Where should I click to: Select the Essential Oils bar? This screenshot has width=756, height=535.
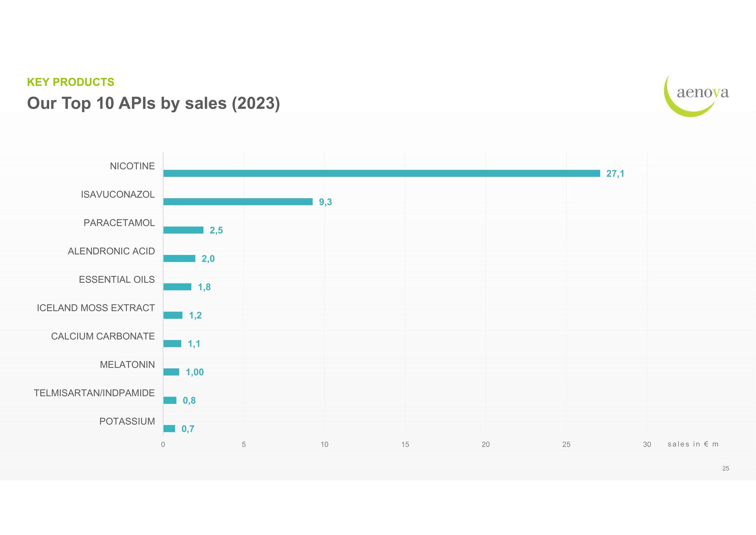177,287
